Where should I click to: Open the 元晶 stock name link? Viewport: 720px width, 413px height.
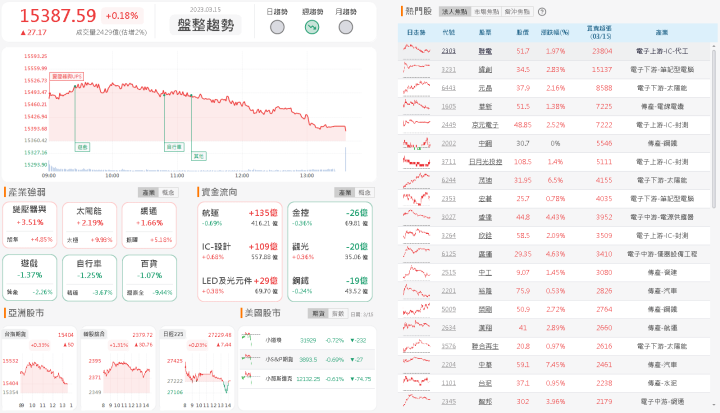[x=485, y=88]
